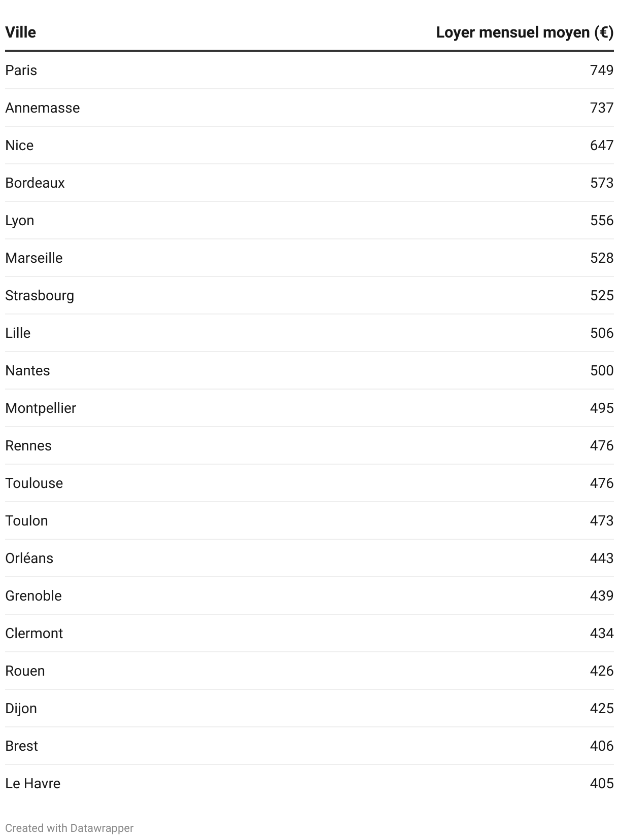Select the Clermont rent value 434
The image size is (619, 840).
pyautogui.click(x=602, y=633)
